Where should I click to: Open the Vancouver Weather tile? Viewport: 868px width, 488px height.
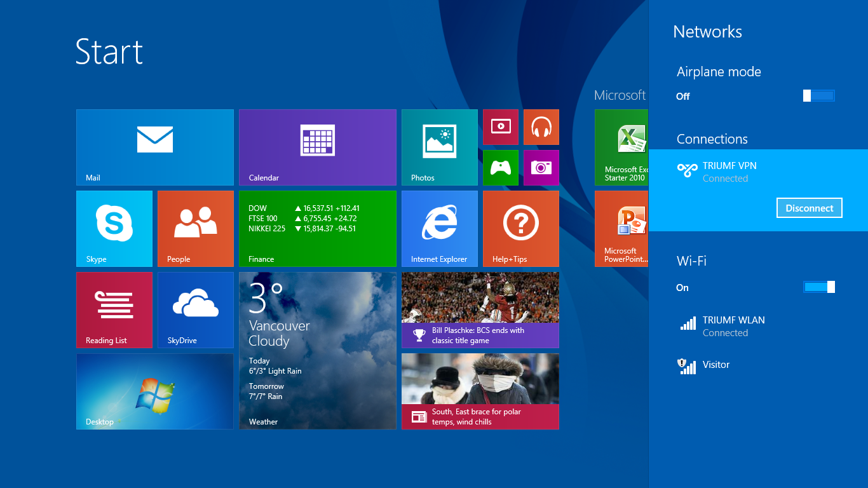[317, 350]
